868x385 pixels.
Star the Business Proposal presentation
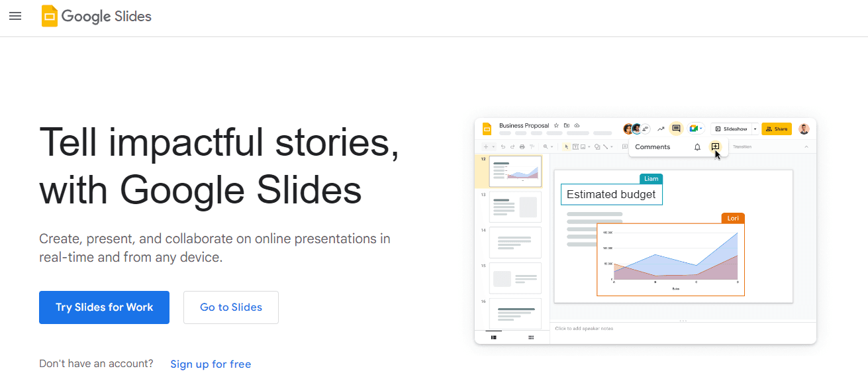click(x=556, y=125)
